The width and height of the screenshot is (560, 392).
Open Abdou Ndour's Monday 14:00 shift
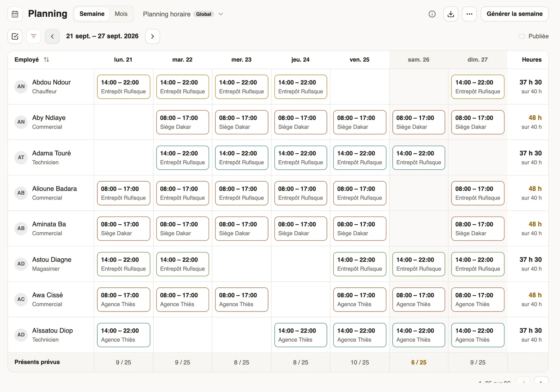pyautogui.click(x=124, y=87)
